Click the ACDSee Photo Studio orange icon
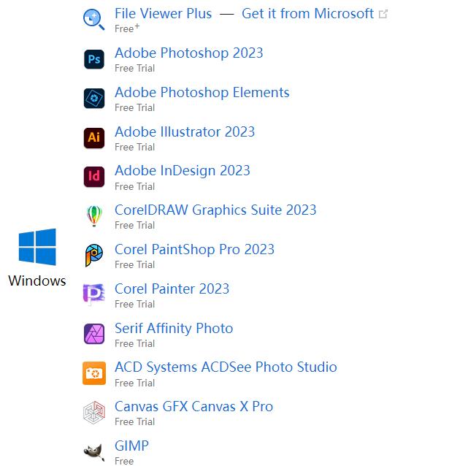Screen dimensions: 476x466 [x=94, y=373]
